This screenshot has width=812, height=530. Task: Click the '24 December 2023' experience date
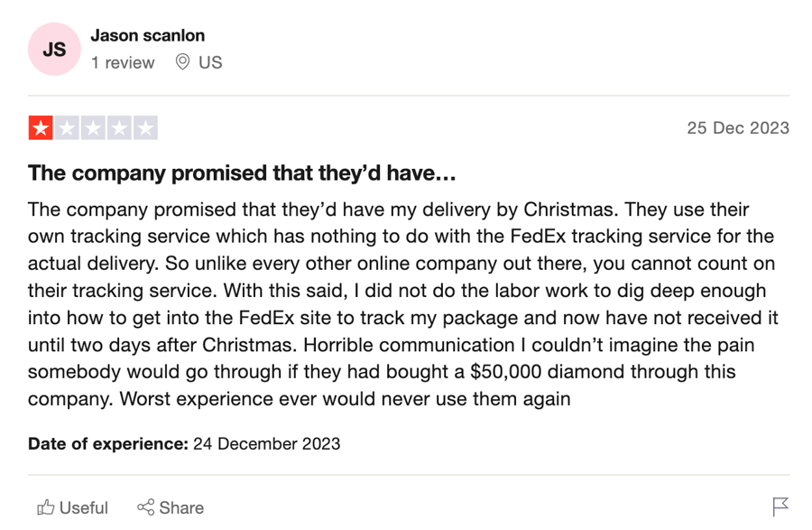[x=267, y=444]
